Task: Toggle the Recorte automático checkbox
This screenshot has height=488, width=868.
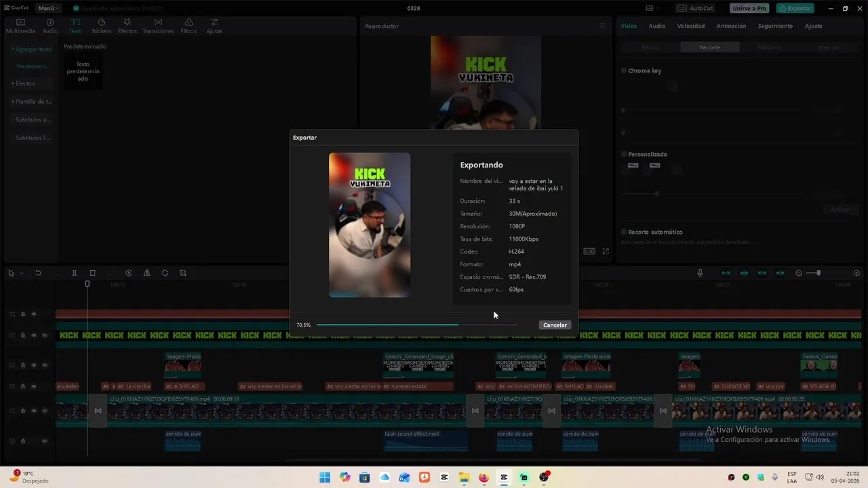Action: (x=624, y=232)
